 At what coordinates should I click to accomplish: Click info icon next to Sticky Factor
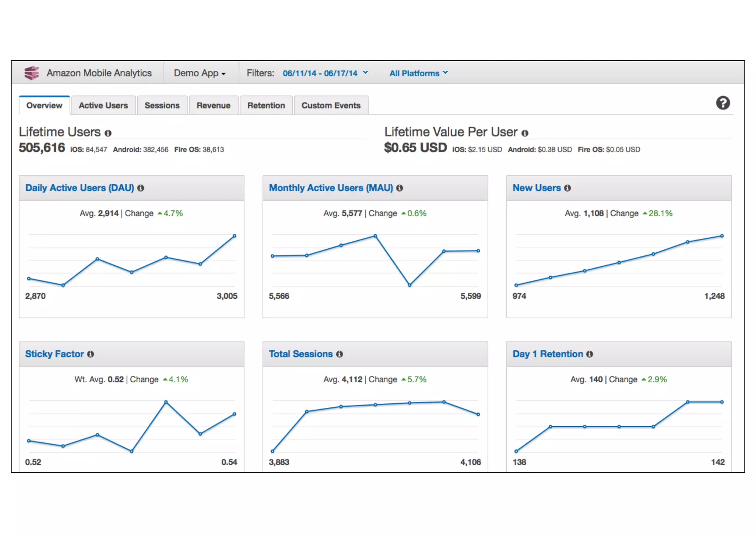(x=90, y=354)
